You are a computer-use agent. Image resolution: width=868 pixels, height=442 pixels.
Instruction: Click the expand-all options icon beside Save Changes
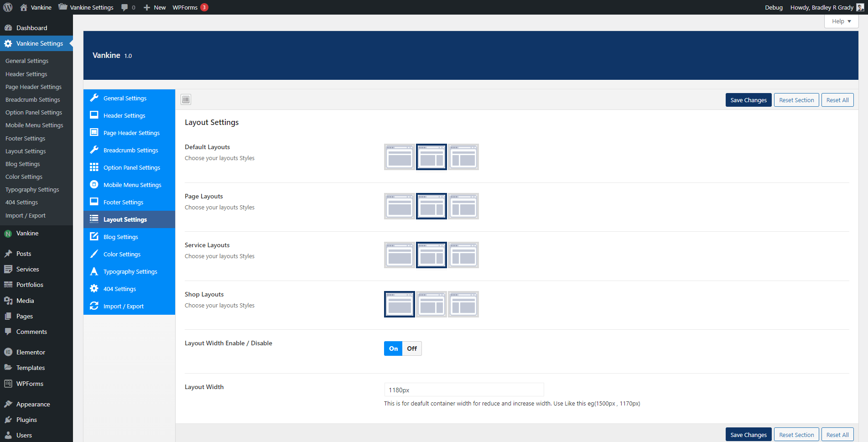(x=186, y=99)
